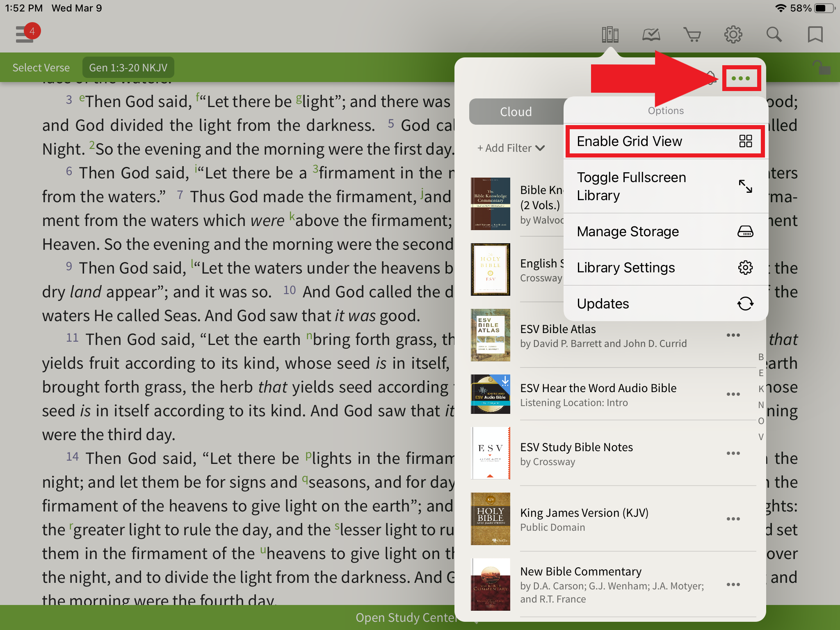
Task: Open the store shopping cart
Action: pos(692,34)
